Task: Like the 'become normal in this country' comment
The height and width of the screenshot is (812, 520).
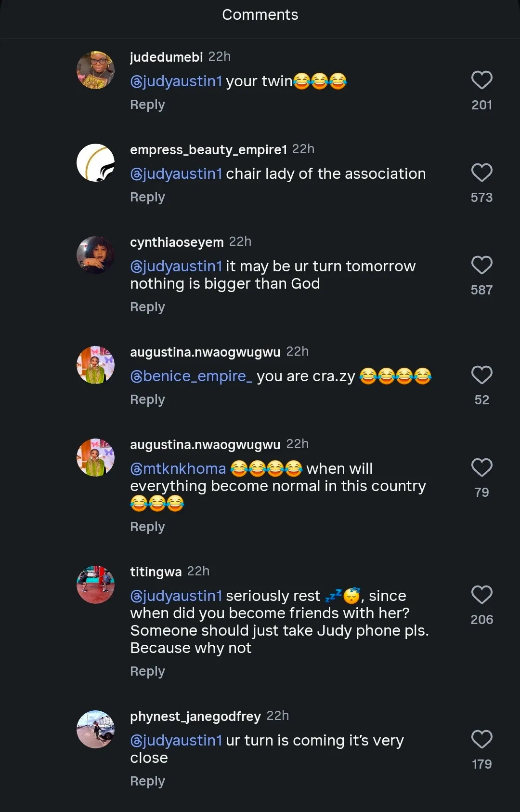Action: click(x=481, y=468)
